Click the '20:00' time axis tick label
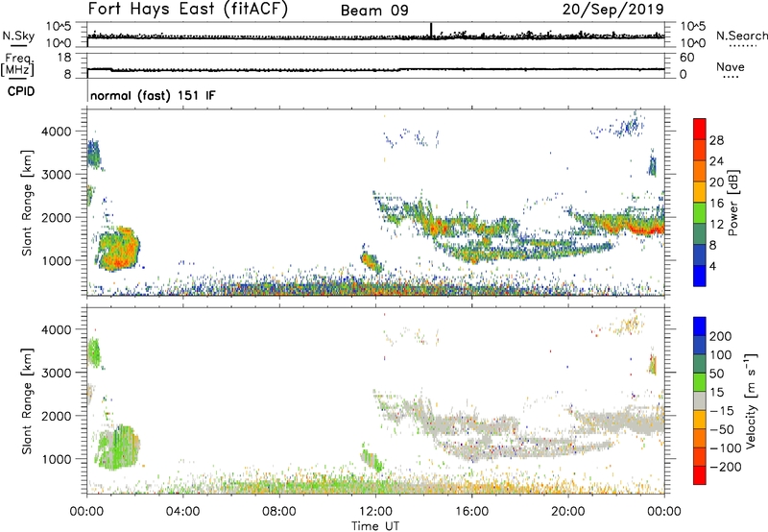The width and height of the screenshot is (768, 532). pos(567,512)
